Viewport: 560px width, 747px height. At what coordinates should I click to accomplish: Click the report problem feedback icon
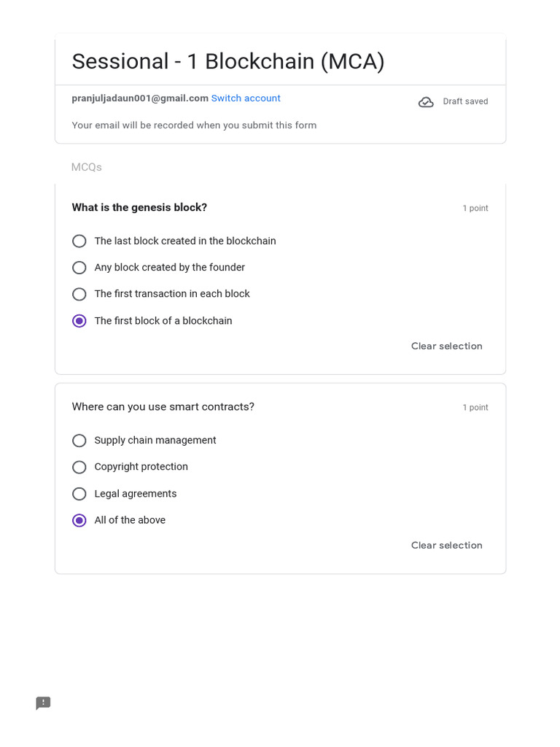pyautogui.click(x=43, y=703)
